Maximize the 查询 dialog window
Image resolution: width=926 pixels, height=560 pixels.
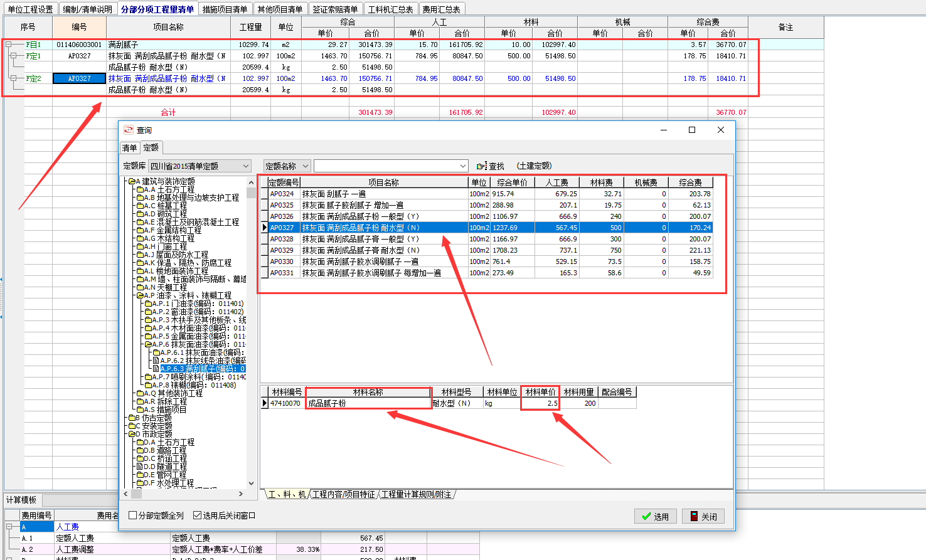pos(692,130)
